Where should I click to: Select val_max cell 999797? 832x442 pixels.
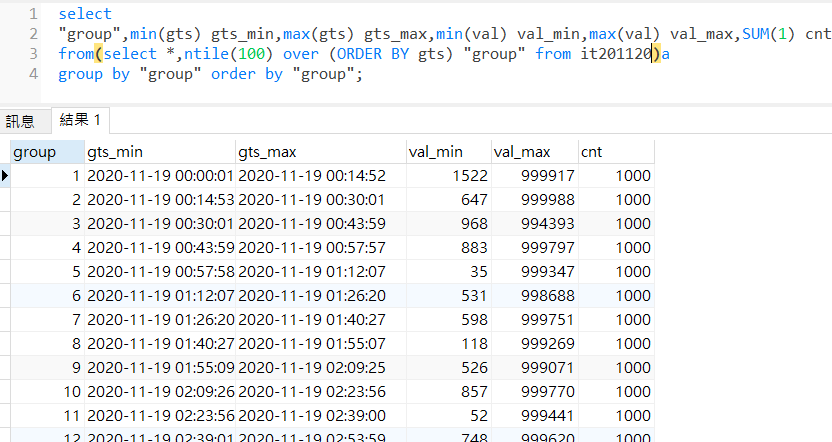coord(534,247)
